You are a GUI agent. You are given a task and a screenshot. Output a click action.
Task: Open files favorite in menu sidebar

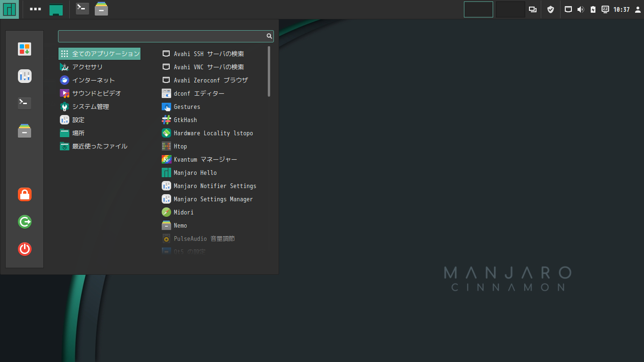[x=25, y=131]
